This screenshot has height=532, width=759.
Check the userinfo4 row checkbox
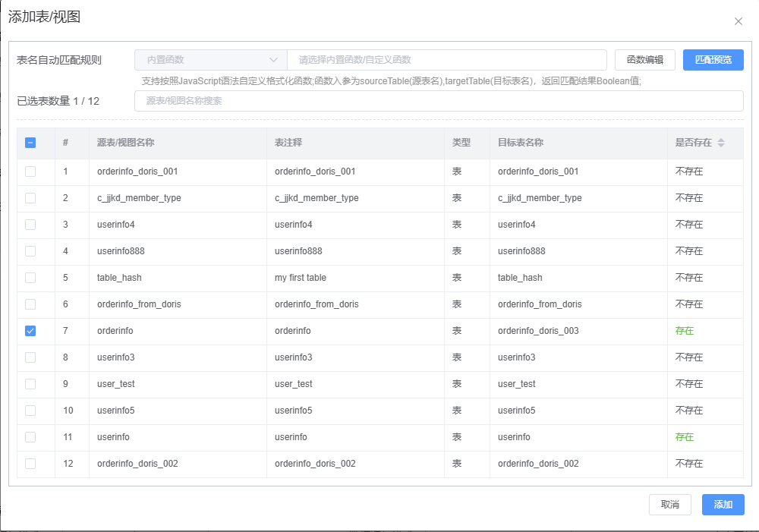31,225
